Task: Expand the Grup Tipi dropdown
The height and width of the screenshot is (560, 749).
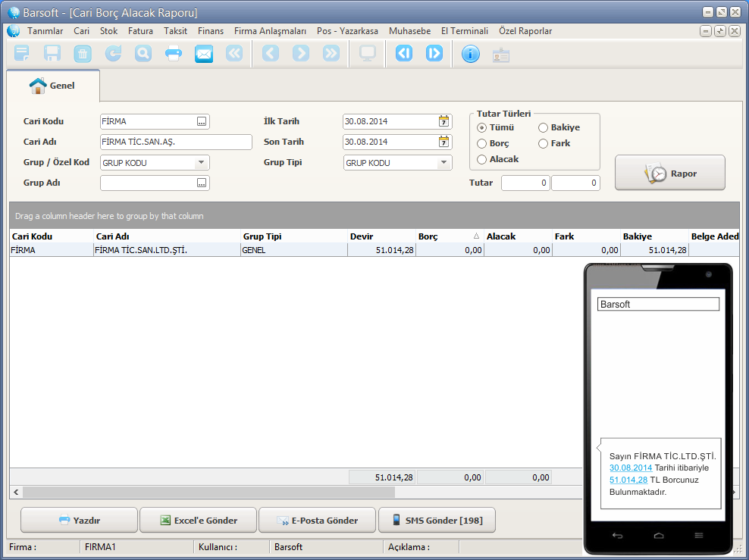Action: 443,162
